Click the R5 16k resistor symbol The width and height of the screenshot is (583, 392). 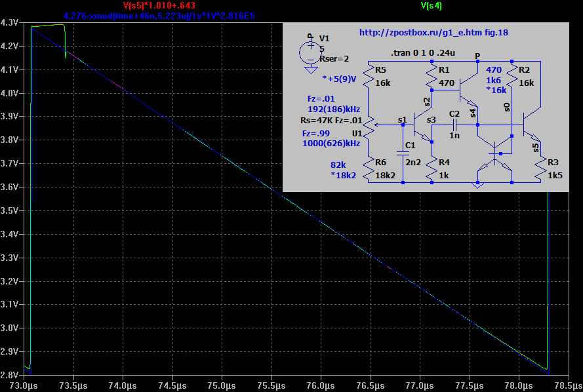[369, 79]
